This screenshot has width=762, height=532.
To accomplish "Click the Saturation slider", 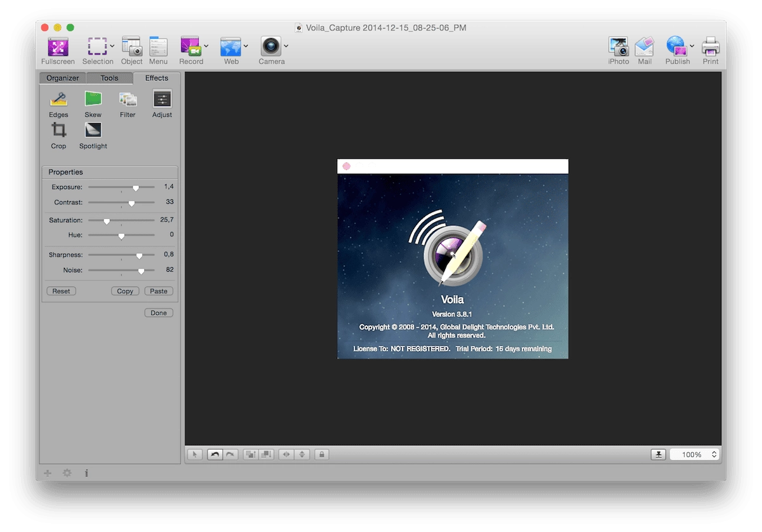I will (121, 220).
